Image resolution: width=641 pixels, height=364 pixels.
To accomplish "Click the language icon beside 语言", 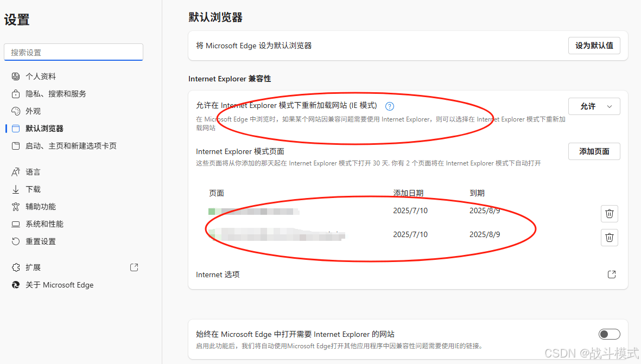I will (x=16, y=172).
